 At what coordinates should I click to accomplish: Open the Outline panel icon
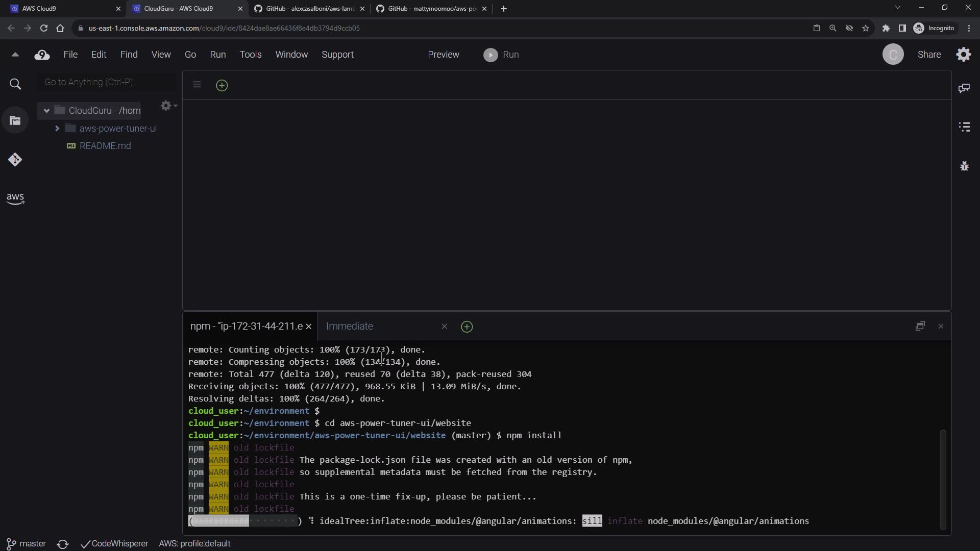tap(964, 127)
